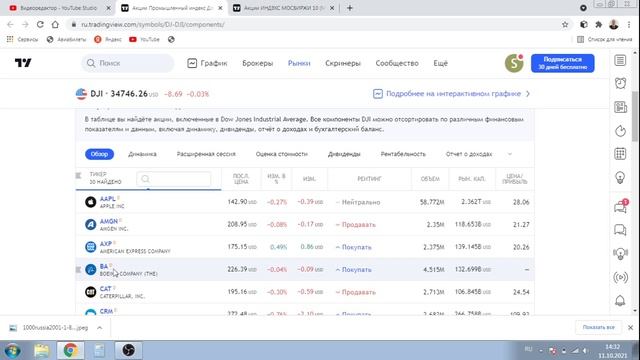Viewport: 640px width, 360px height.
Task: Switch to the ИНДЕКС МОСБИРЖИ browser tab
Action: click(284, 8)
